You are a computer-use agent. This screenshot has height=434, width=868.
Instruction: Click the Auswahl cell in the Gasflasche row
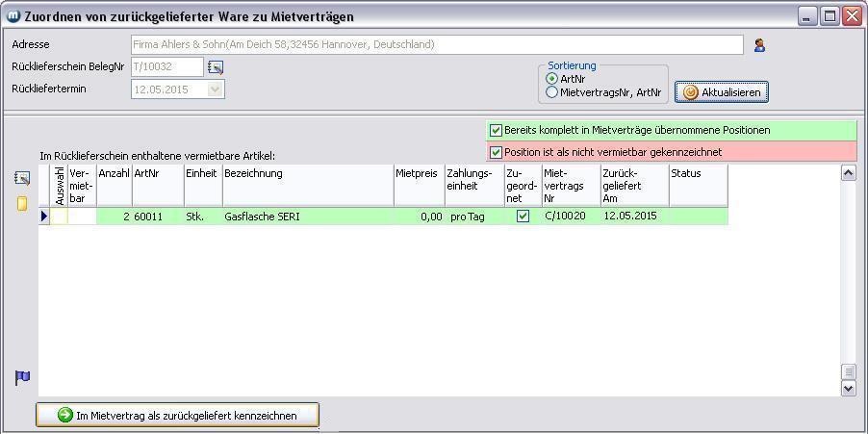(x=59, y=217)
